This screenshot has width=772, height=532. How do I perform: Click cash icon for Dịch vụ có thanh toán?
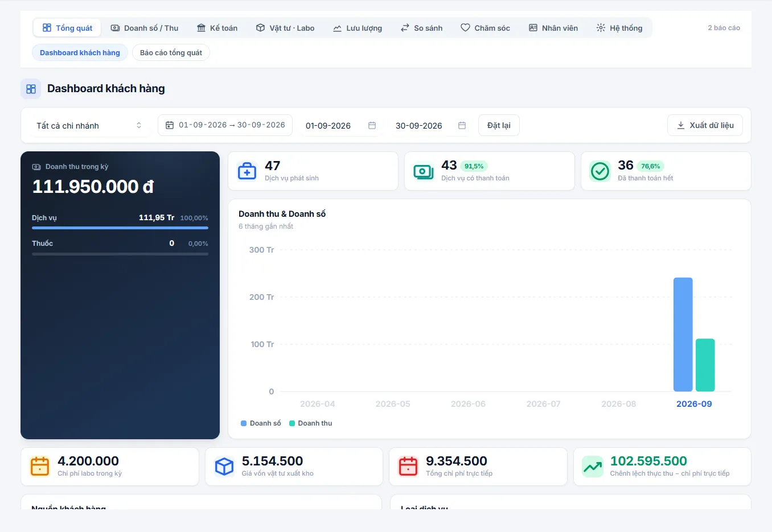[424, 171]
